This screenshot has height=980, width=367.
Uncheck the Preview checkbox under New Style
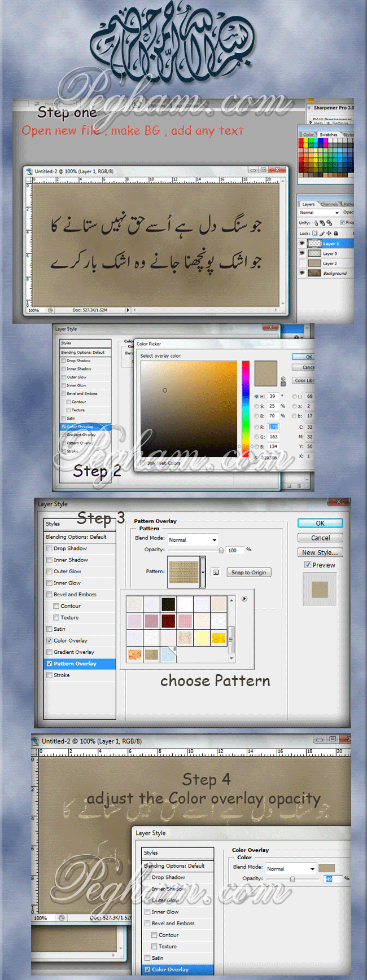click(308, 565)
